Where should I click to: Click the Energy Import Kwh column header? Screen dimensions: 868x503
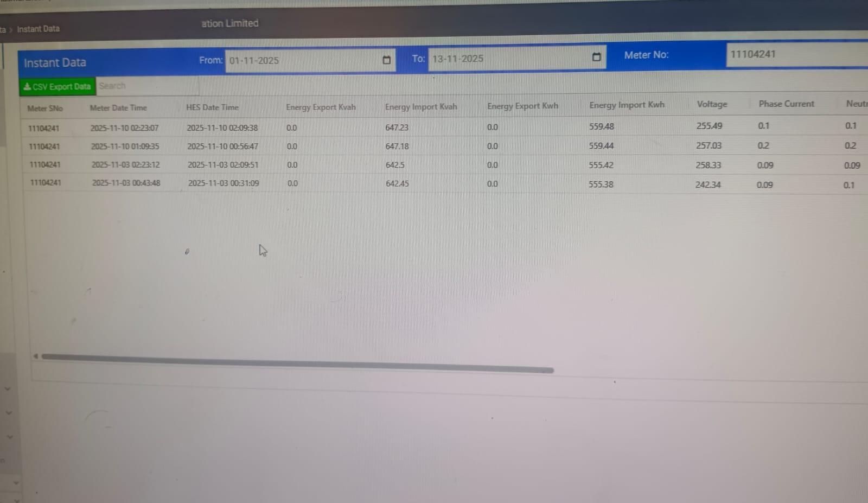[x=627, y=105]
